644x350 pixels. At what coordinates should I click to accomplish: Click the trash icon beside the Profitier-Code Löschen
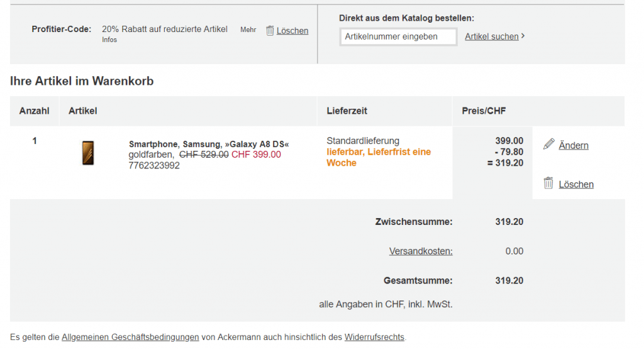(x=270, y=30)
